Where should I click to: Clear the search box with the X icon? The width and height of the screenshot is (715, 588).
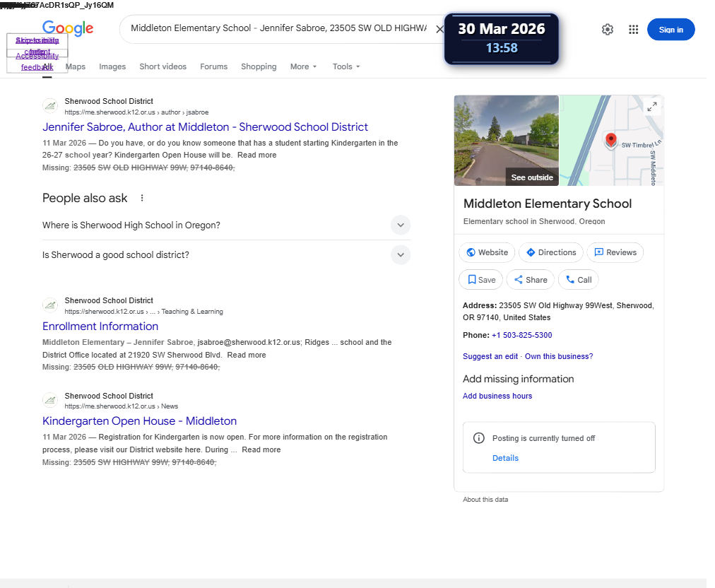pos(439,29)
